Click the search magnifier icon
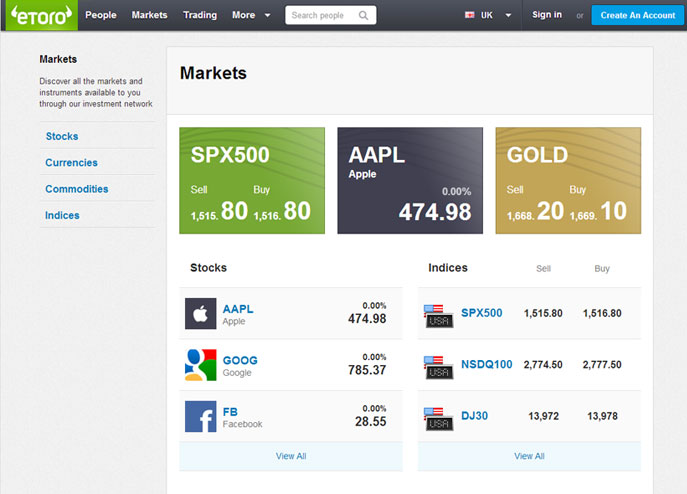687x494 pixels. click(363, 15)
